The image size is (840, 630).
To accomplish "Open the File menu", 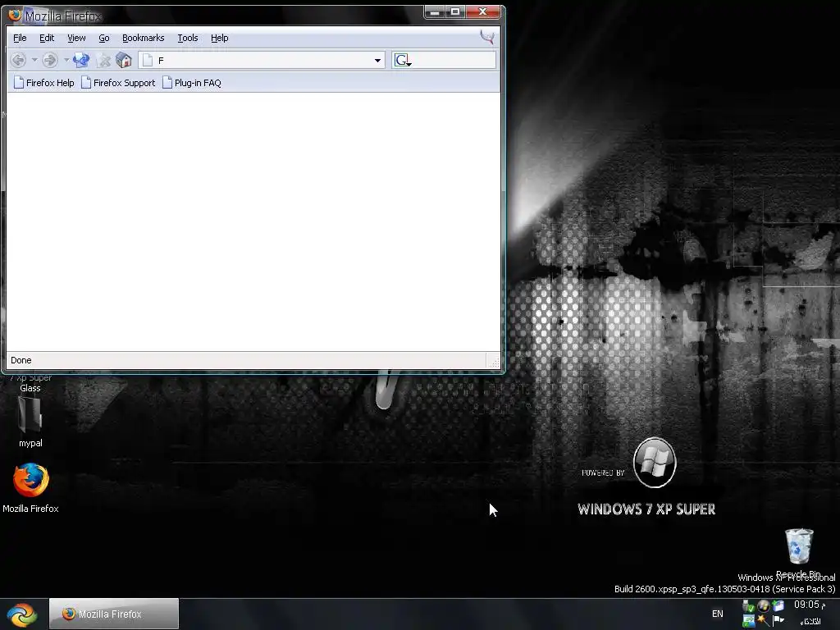I will [x=20, y=38].
